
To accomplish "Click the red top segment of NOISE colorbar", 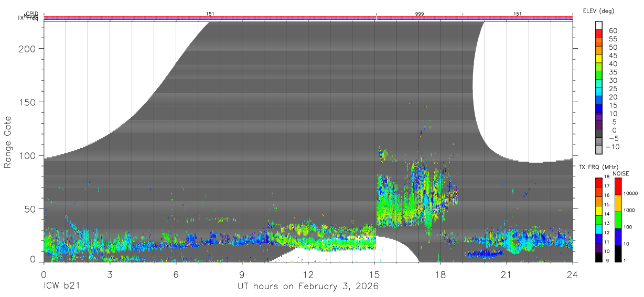I will coord(618,186).
